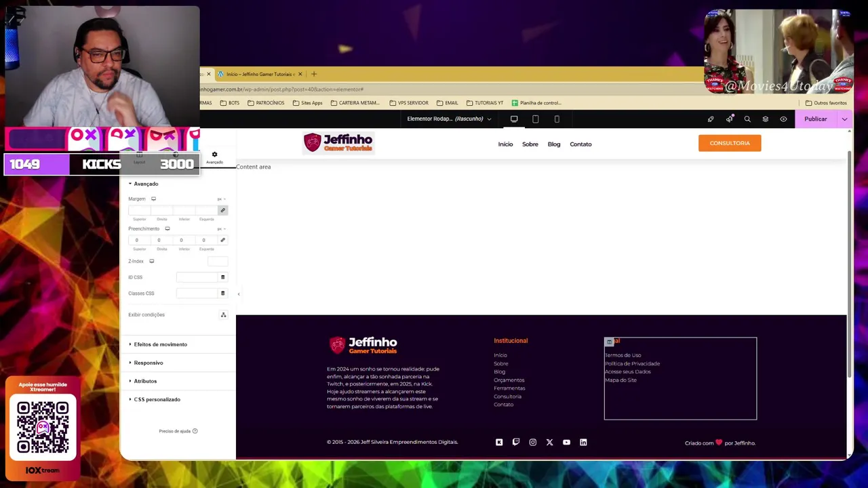Open Elementor Rodapé document dropdown

pos(449,119)
